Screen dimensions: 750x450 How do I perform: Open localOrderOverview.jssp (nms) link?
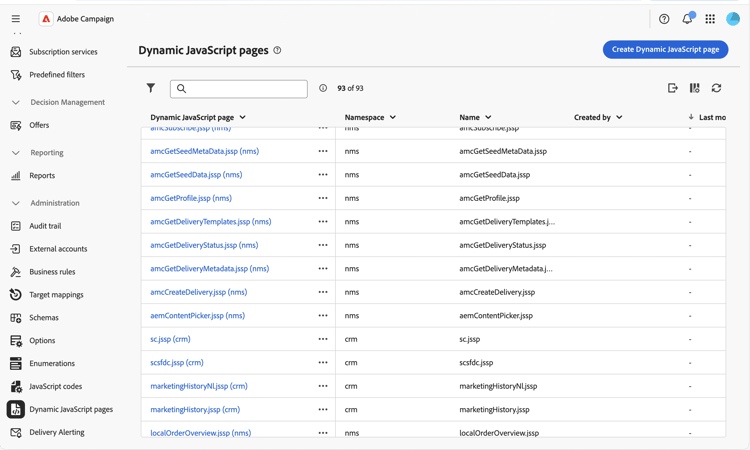pyautogui.click(x=201, y=433)
